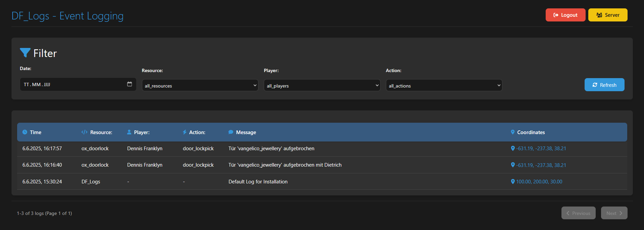Click the map pin icon in 16:17:57 row
The image size is (644, 230).
(x=513, y=148)
